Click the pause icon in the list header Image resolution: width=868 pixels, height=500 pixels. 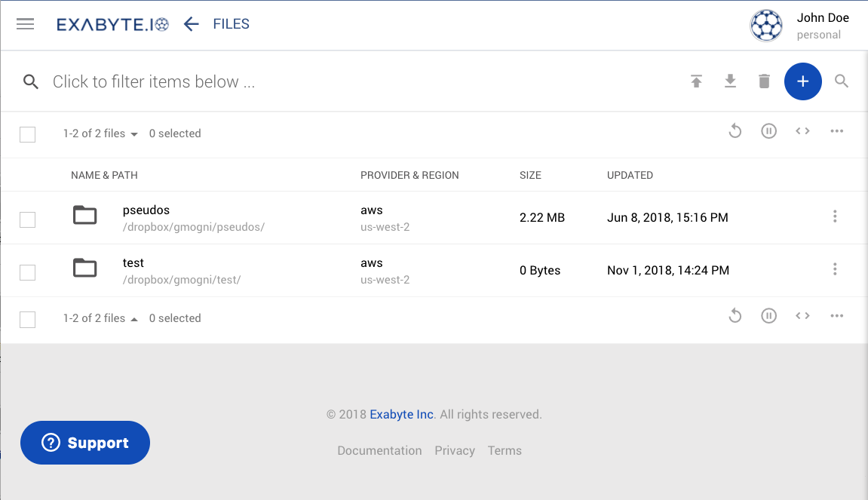pyautogui.click(x=768, y=130)
